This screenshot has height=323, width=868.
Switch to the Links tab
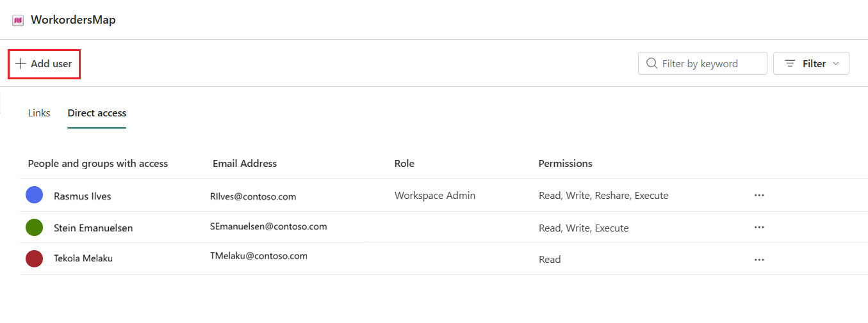coord(39,113)
